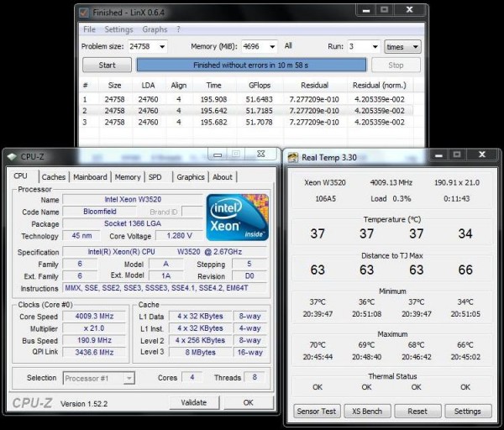The height and width of the screenshot is (430, 504).
Task: Click the Code Name value Bloomfield
Action: [x=99, y=212]
